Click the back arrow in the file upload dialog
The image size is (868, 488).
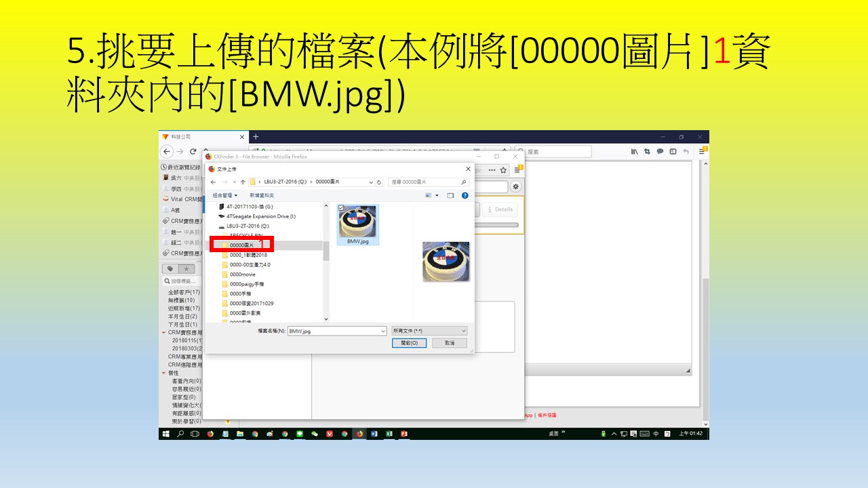pos(213,182)
